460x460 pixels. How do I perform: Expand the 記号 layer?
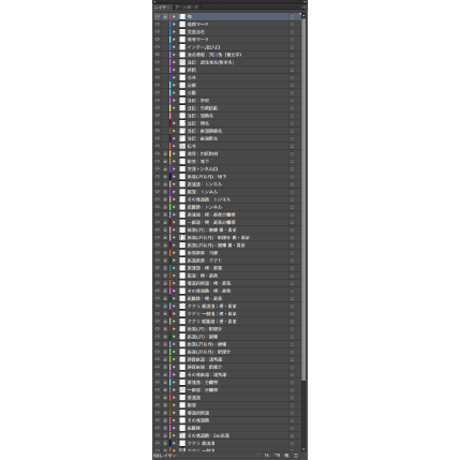pyautogui.click(x=174, y=146)
